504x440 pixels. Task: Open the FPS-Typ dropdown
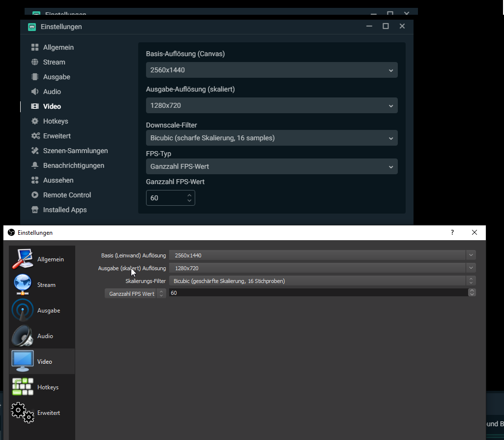click(271, 166)
